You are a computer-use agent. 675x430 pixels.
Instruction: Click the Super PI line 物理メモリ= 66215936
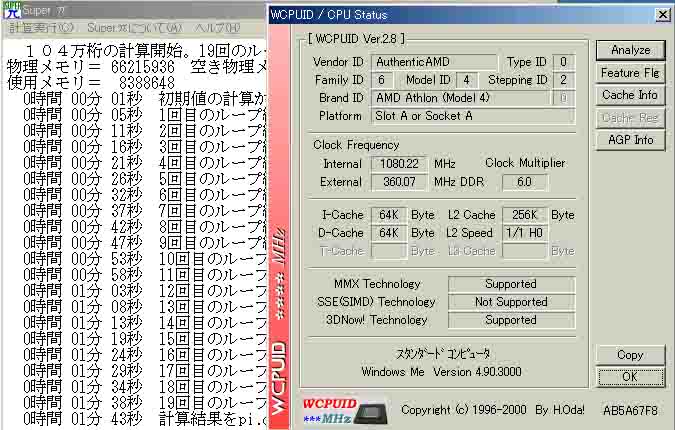coord(137,67)
